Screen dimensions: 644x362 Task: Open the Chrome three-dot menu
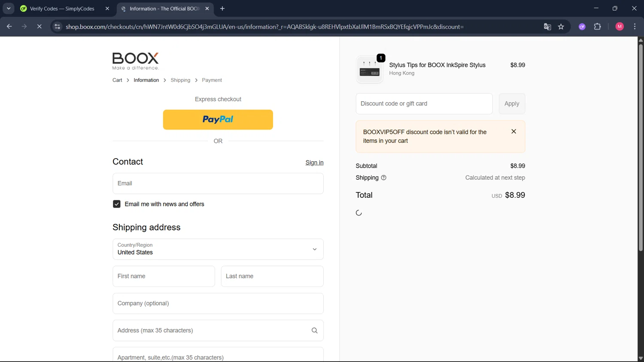pos(635,27)
